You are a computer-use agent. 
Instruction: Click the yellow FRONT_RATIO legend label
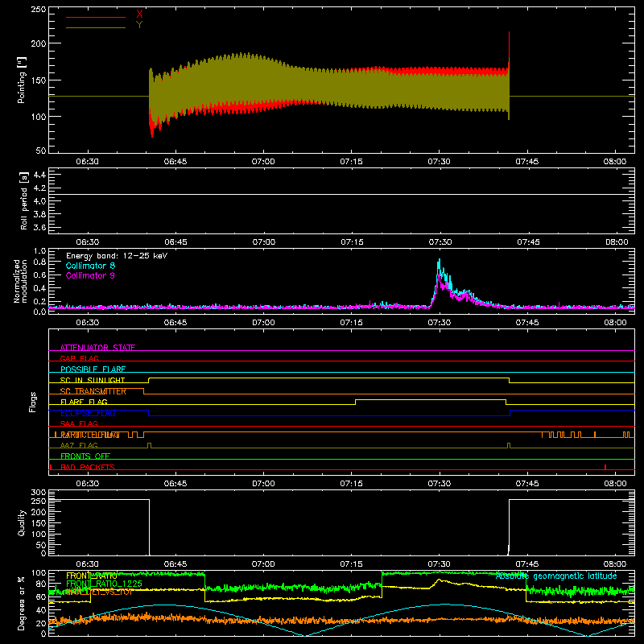click(91, 576)
